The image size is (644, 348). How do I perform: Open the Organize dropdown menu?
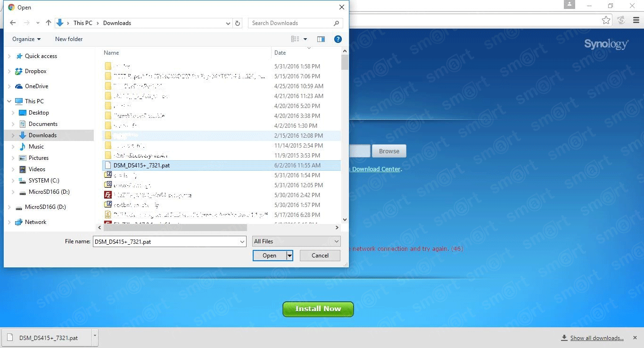(26, 39)
